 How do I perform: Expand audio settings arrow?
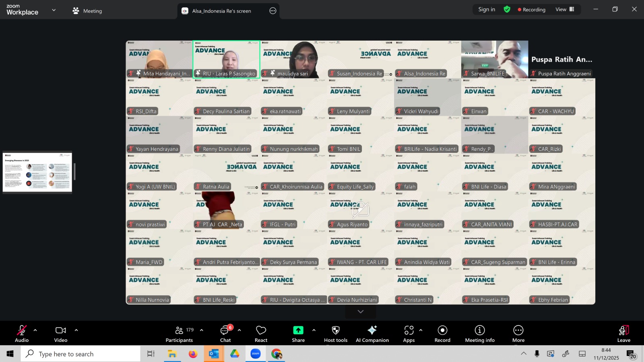tap(35, 330)
